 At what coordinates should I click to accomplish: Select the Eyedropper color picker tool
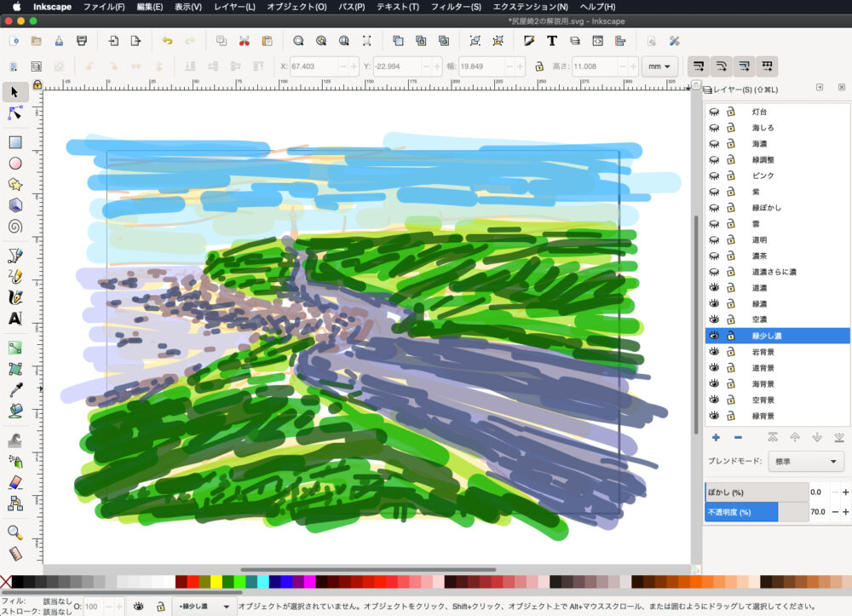coord(14,390)
